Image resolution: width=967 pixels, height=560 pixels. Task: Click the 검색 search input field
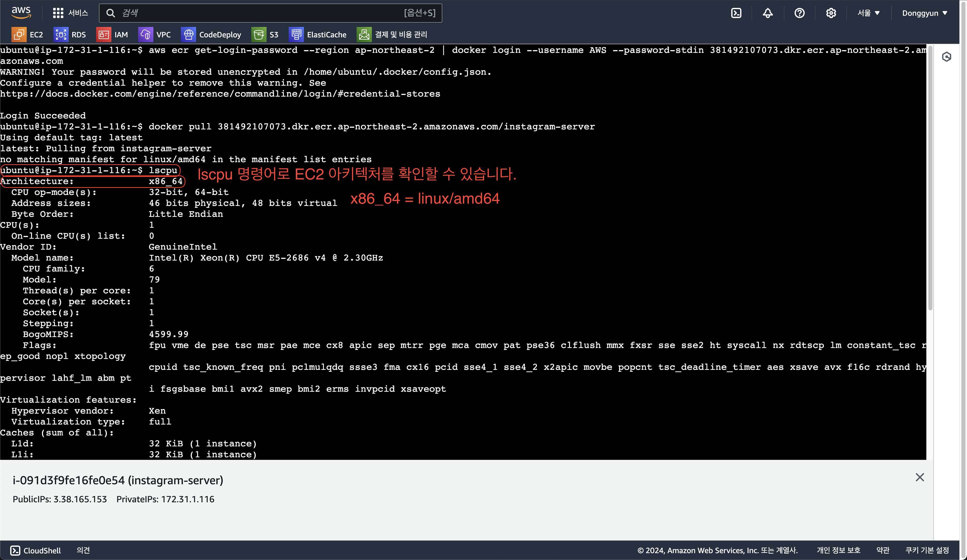(261, 13)
